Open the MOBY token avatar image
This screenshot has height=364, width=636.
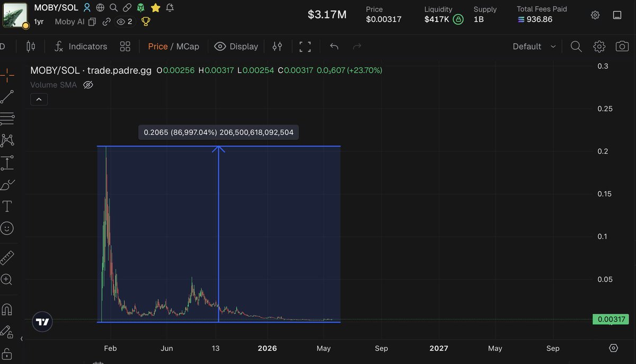pyautogui.click(x=15, y=15)
